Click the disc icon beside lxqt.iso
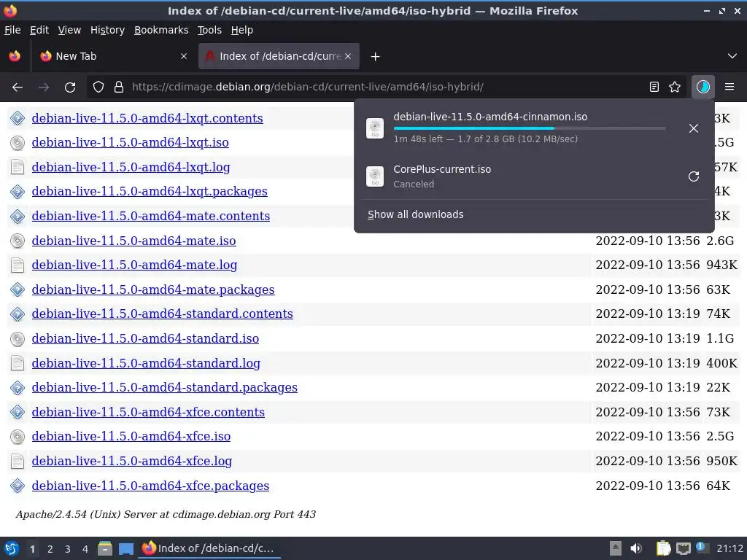The height and width of the screenshot is (560, 747). coord(18,143)
